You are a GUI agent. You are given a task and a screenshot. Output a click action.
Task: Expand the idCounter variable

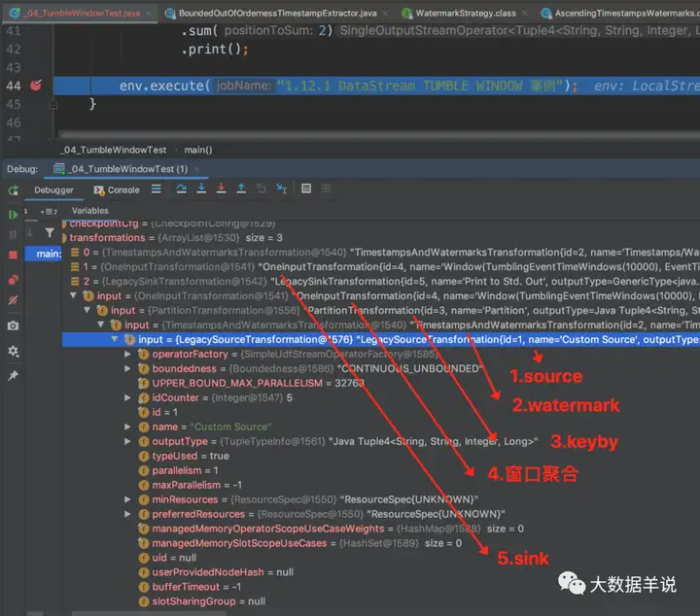(127, 397)
